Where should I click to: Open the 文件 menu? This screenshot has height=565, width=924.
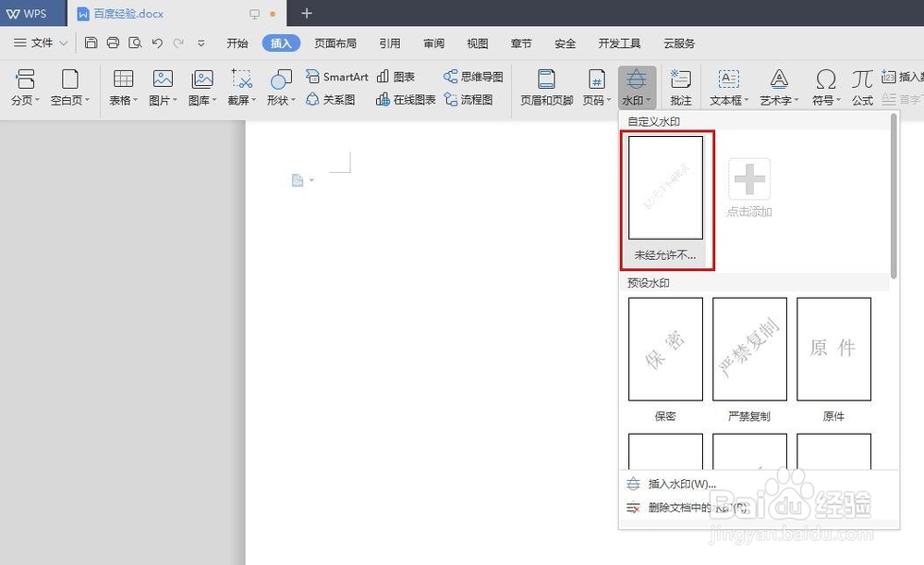point(40,43)
